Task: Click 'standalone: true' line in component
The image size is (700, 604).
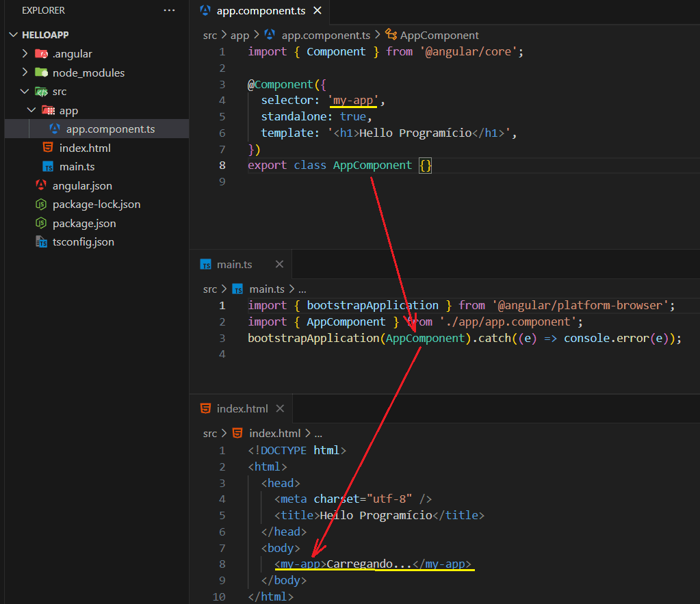Action: click(x=317, y=116)
